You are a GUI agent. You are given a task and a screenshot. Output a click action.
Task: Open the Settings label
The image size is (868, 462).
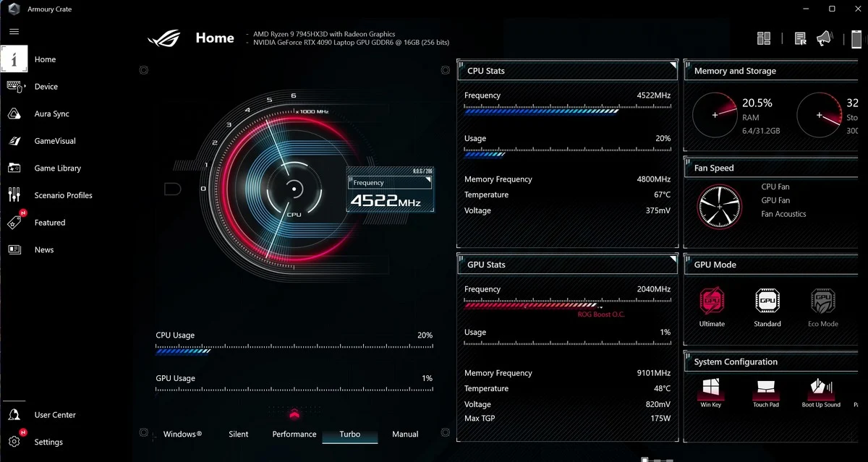[48, 442]
